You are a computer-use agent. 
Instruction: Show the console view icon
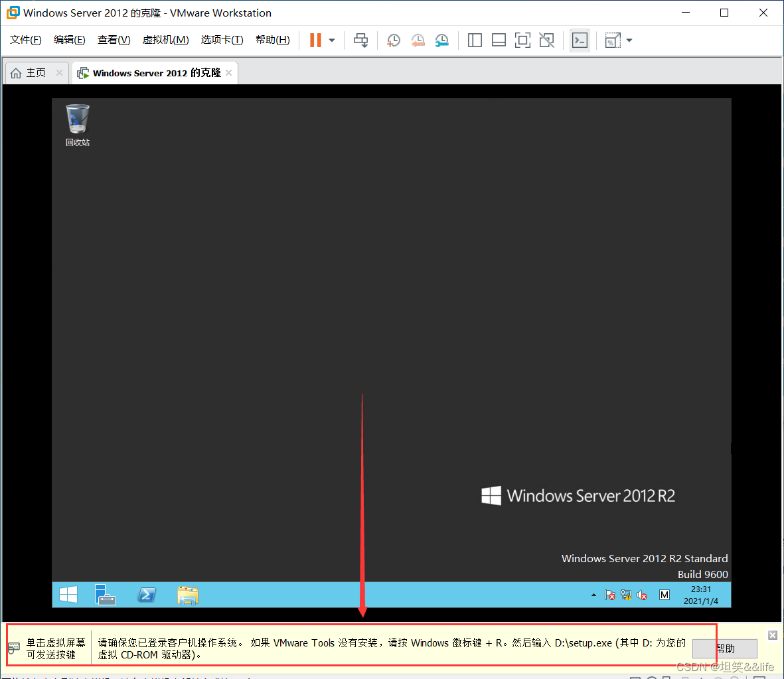pyautogui.click(x=580, y=40)
